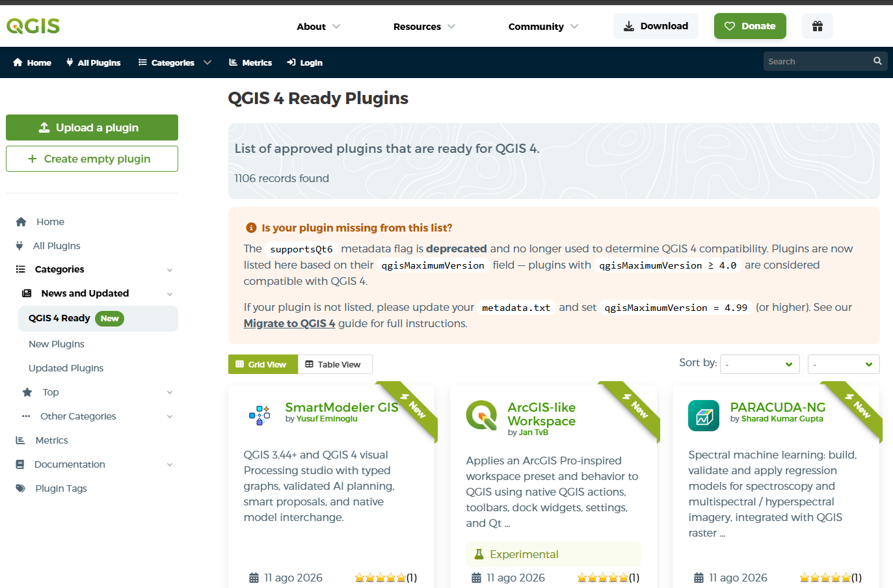
Task: Open the gift icon button
Action: pyautogui.click(x=818, y=26)
